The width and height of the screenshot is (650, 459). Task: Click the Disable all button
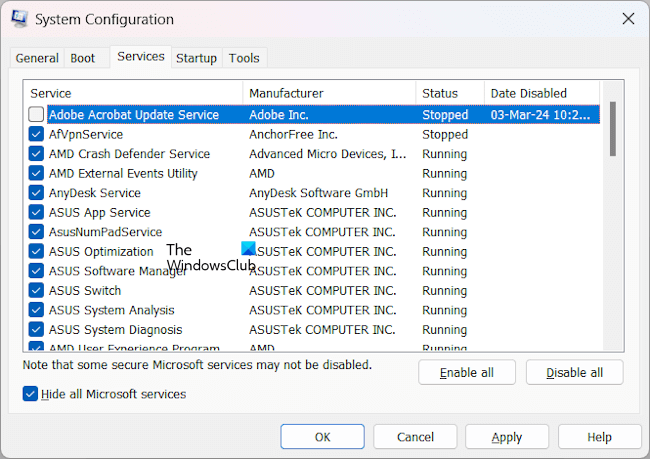575,372
